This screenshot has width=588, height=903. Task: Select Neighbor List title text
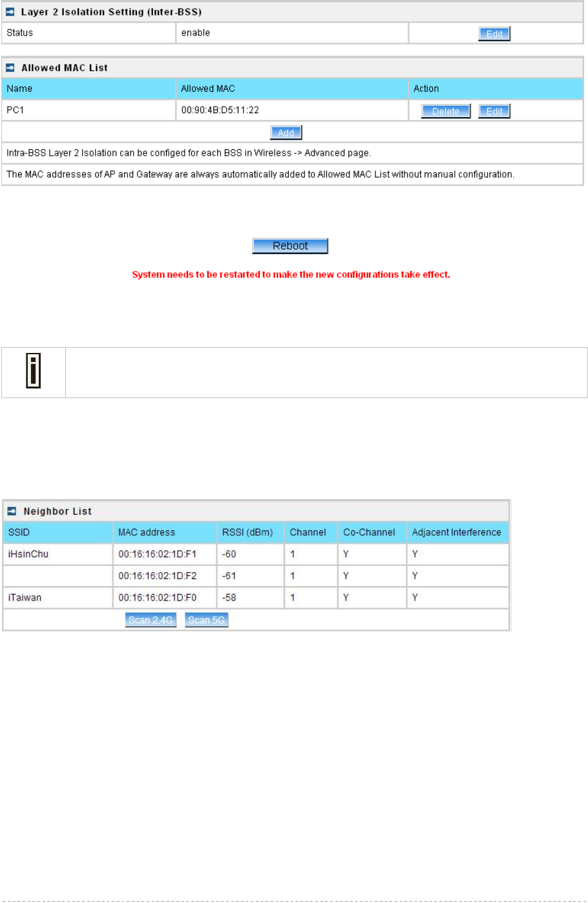pos(58,511)
